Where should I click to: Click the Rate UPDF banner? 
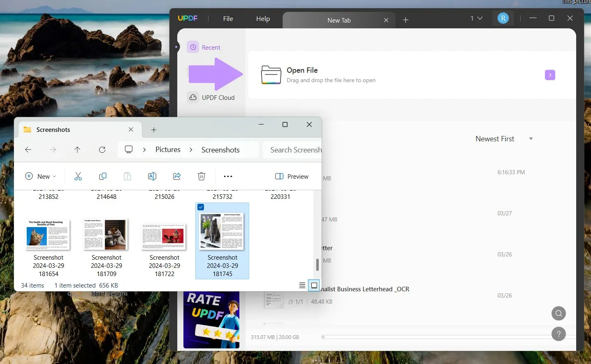[211, 320]
